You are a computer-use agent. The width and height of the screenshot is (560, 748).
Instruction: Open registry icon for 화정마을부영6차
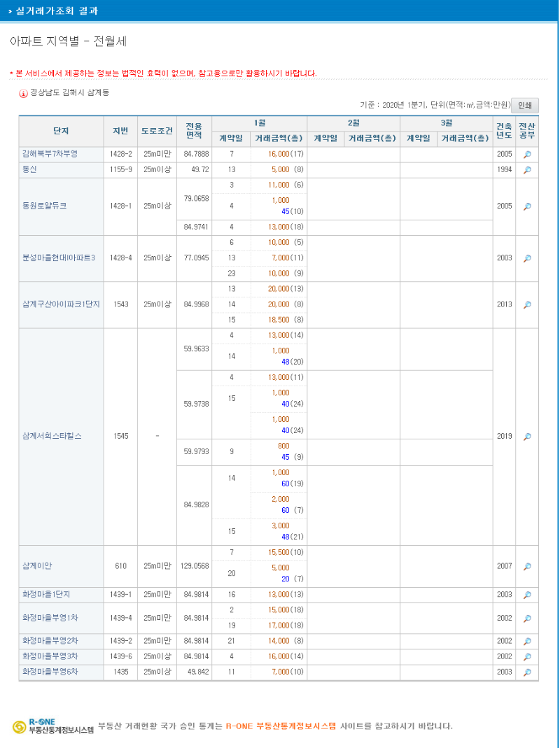coord(527,672)
